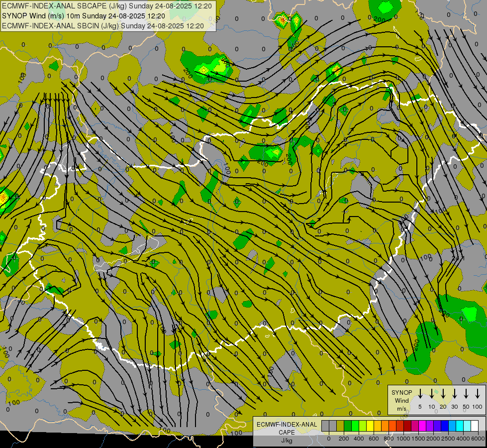Click gray swatch left of the 0 tick
The image size is (487, 448).
[325, 426]
